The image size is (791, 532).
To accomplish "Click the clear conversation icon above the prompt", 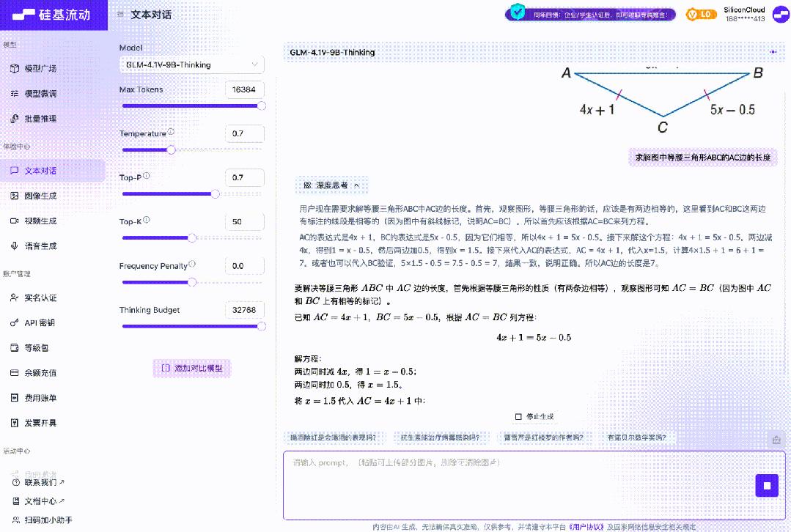I will point(776,439).
